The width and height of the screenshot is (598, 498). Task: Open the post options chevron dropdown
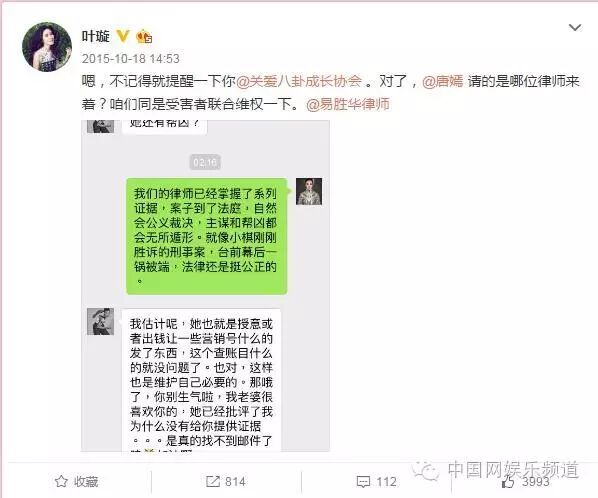[575, 27]
